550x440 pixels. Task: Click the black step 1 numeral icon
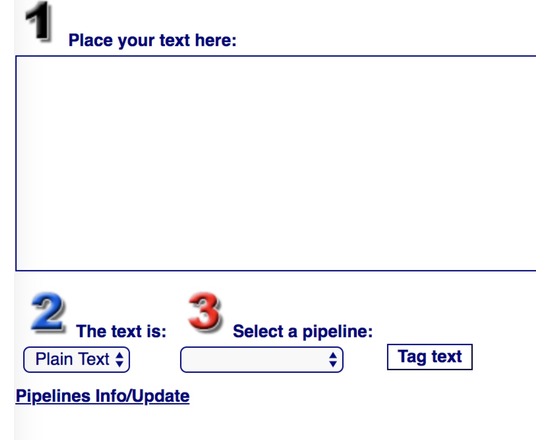39,22
